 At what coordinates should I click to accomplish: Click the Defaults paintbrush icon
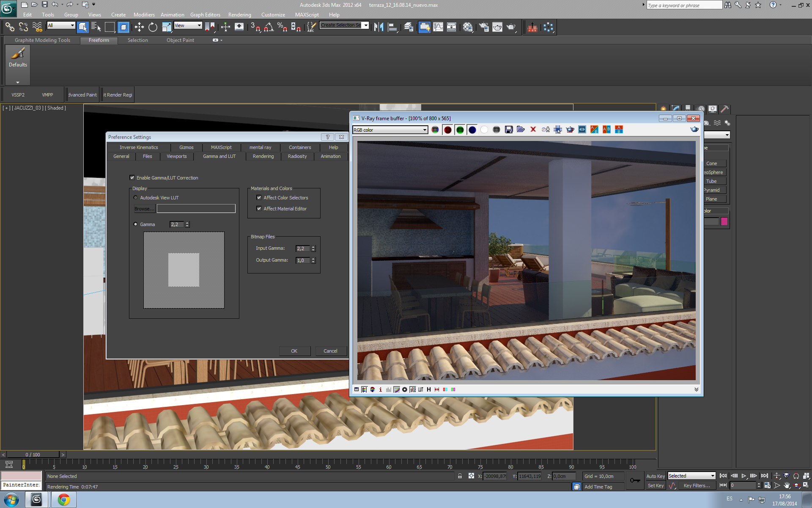[18, 54]
